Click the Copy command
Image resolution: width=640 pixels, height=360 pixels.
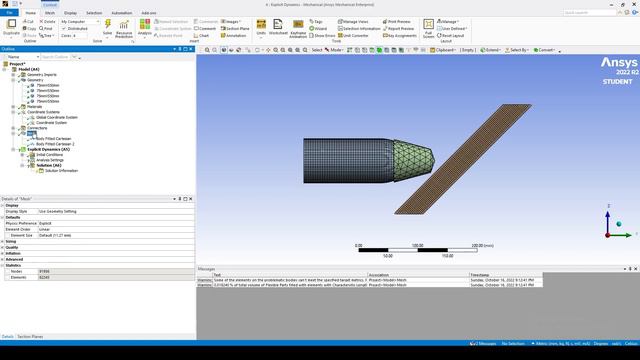(x=29, y=29)
